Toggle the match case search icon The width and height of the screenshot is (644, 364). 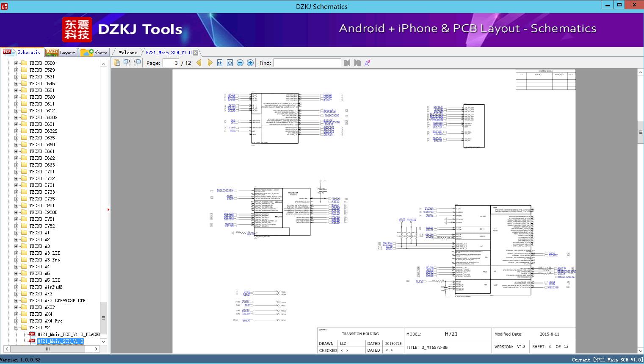pyautogui.click(x=368, y=63)
